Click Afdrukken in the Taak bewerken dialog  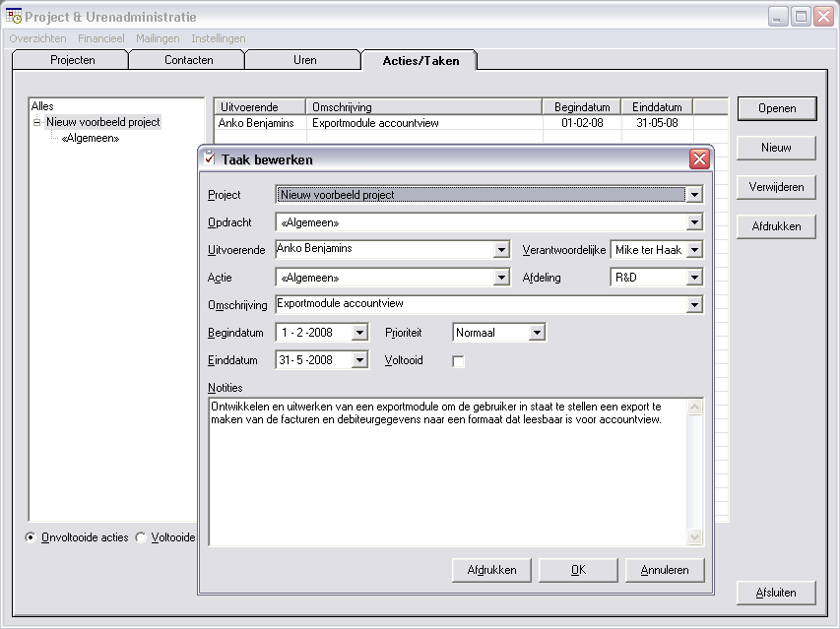pyautogui.click(x=491, y=570)
